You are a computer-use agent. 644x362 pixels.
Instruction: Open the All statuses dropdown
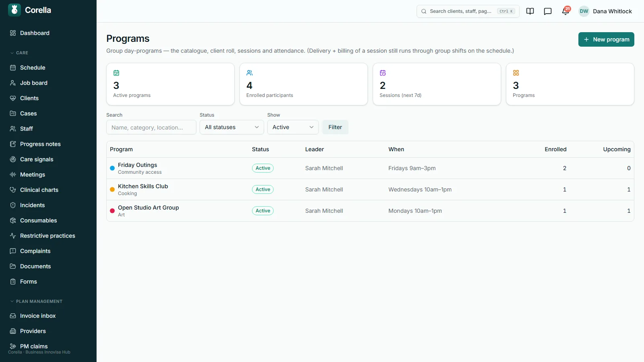[232, 127]
